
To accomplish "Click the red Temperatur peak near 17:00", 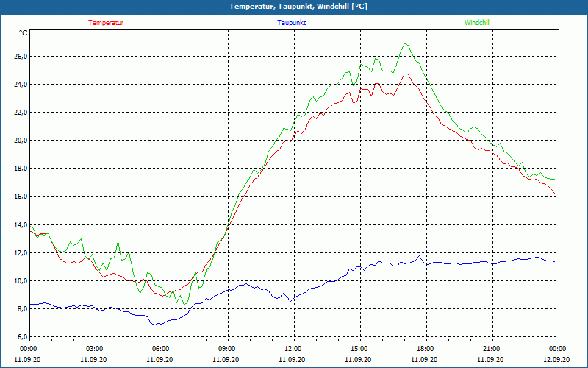I will [406, 74].
